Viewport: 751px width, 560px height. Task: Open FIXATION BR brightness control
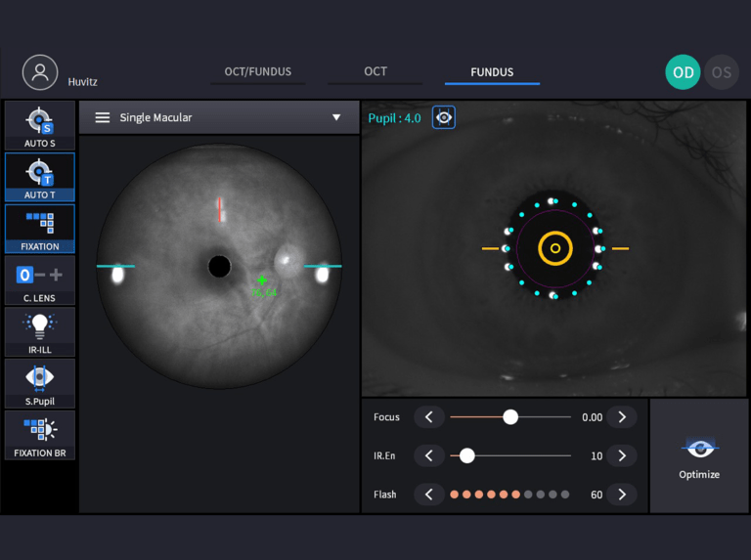[39, 435]
